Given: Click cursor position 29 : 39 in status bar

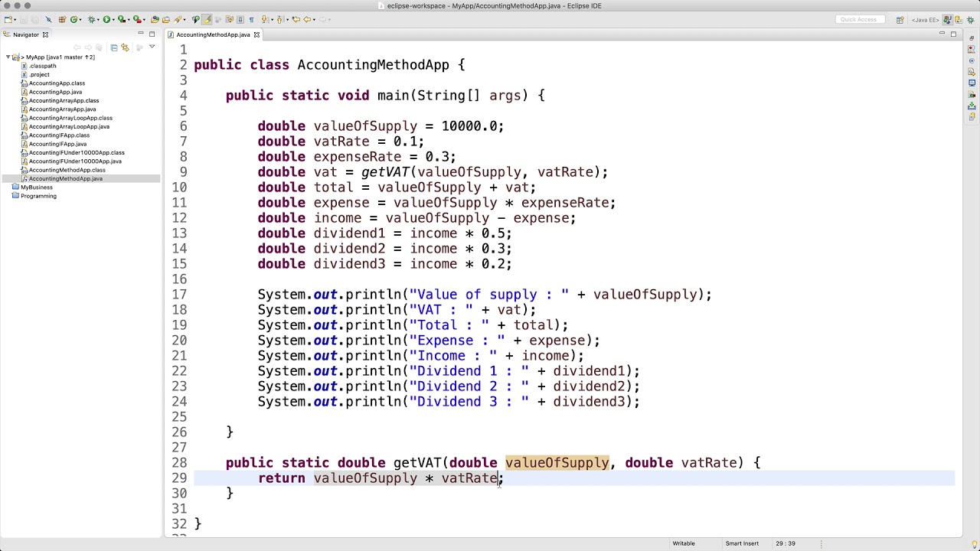Looking at the screenshot, I should point(786,543).
